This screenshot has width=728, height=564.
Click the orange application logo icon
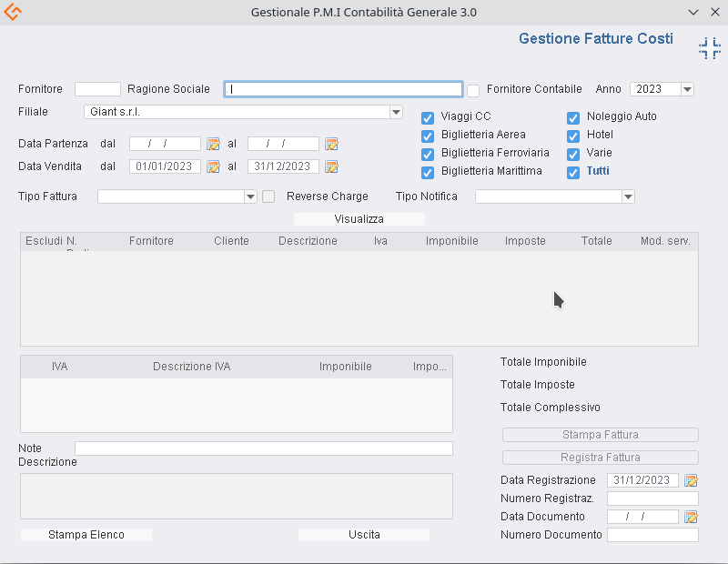click(13, 13)
